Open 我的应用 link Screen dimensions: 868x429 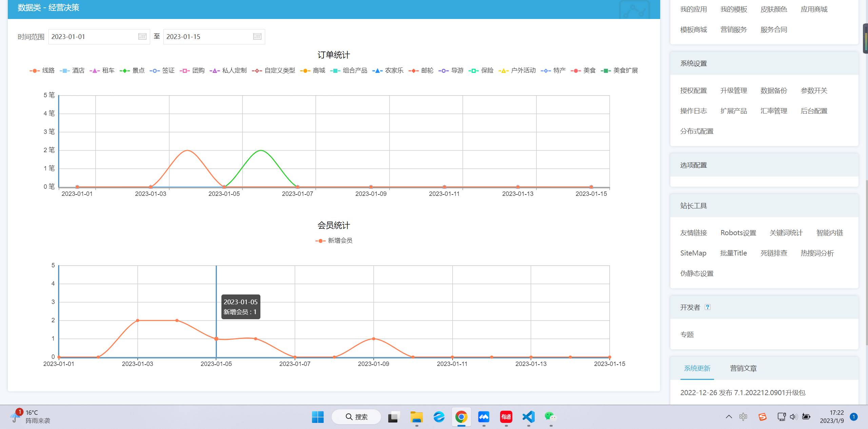click(693, 9)
